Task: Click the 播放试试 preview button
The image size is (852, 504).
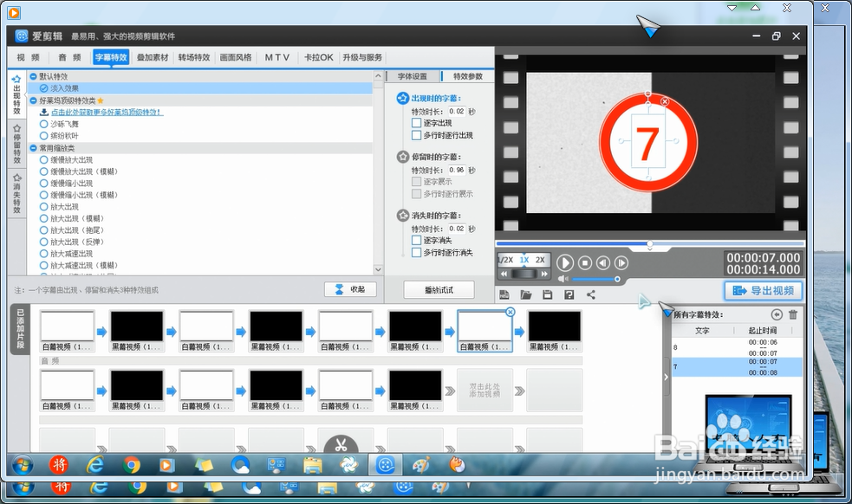Action: [439, 290]
